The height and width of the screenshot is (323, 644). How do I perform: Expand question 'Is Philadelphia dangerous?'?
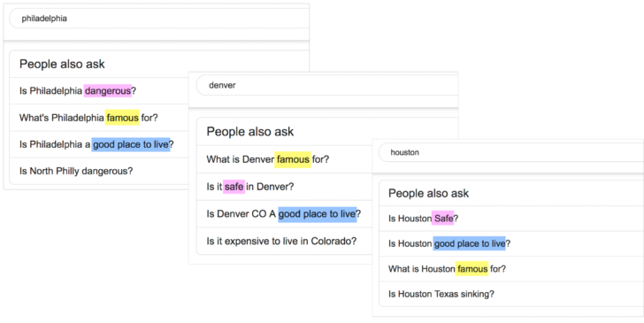(x=98, y=91)
